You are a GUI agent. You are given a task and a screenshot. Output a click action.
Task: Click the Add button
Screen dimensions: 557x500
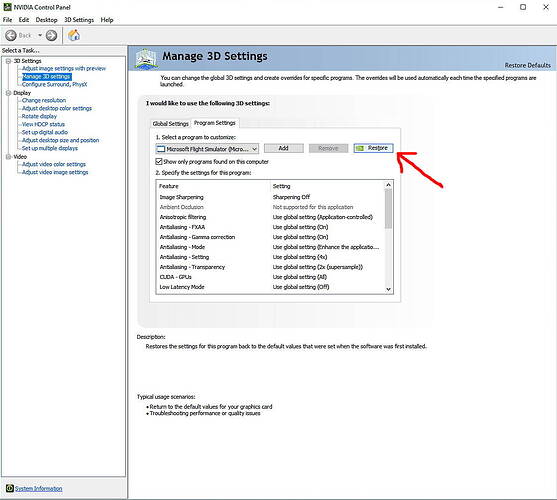pyautogui.click(x=283, y=148)
